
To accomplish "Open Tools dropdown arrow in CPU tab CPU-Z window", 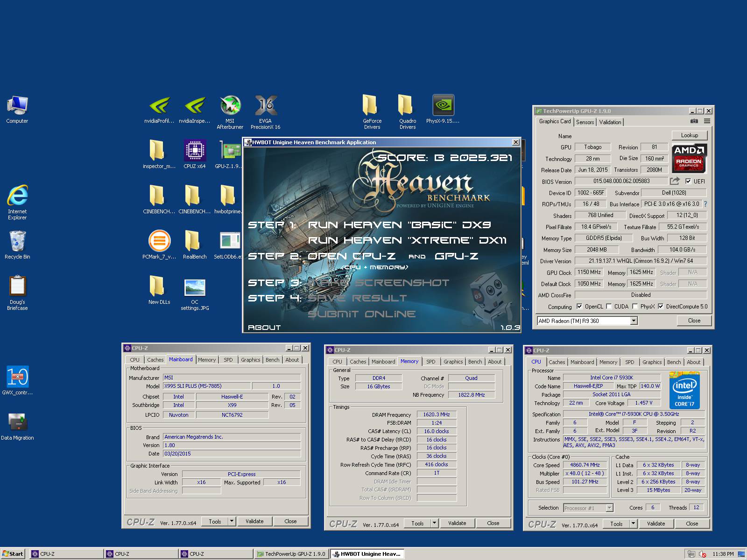I will tap(634, 524).
